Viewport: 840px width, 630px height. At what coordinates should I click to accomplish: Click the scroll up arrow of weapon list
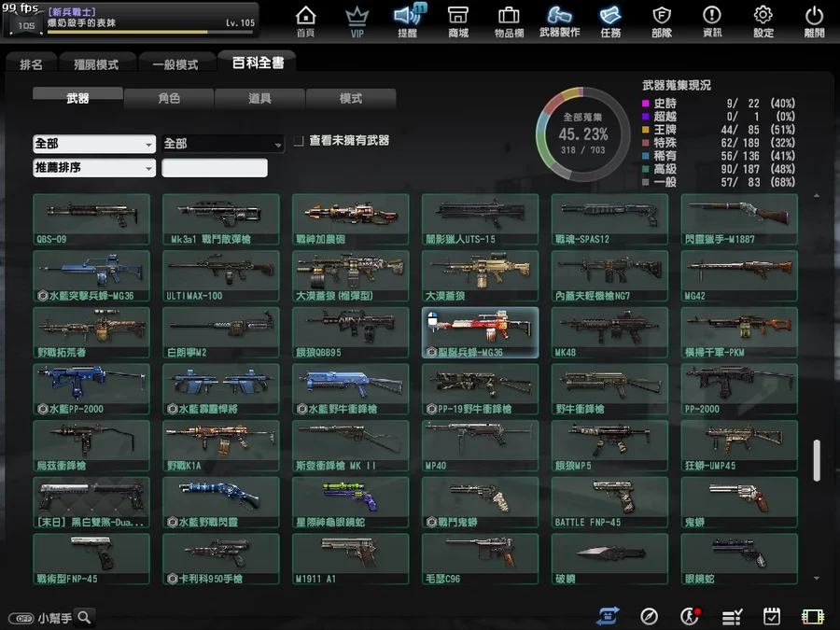pos(817,196)
